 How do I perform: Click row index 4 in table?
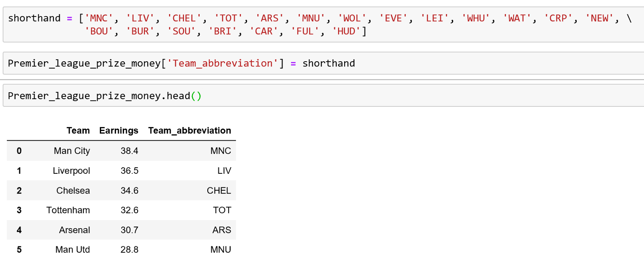point(19,230)
